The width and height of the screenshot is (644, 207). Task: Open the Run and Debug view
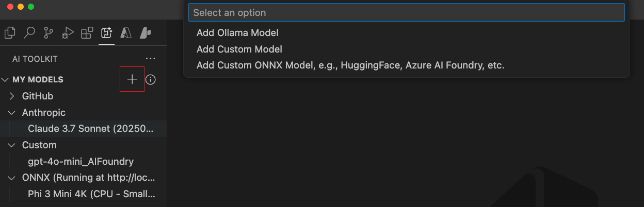[68, 33]
